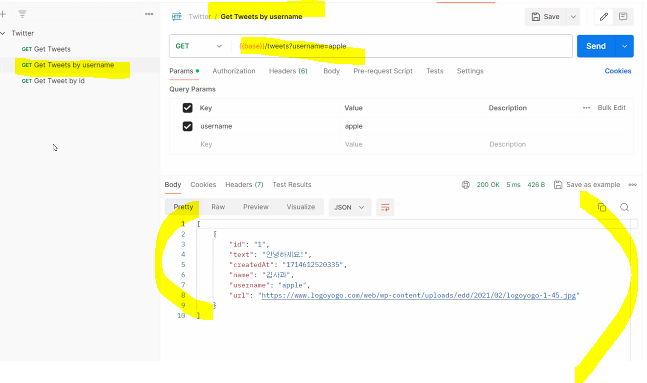
Task: Click the Save button
Action: click(x=546, y=17)
